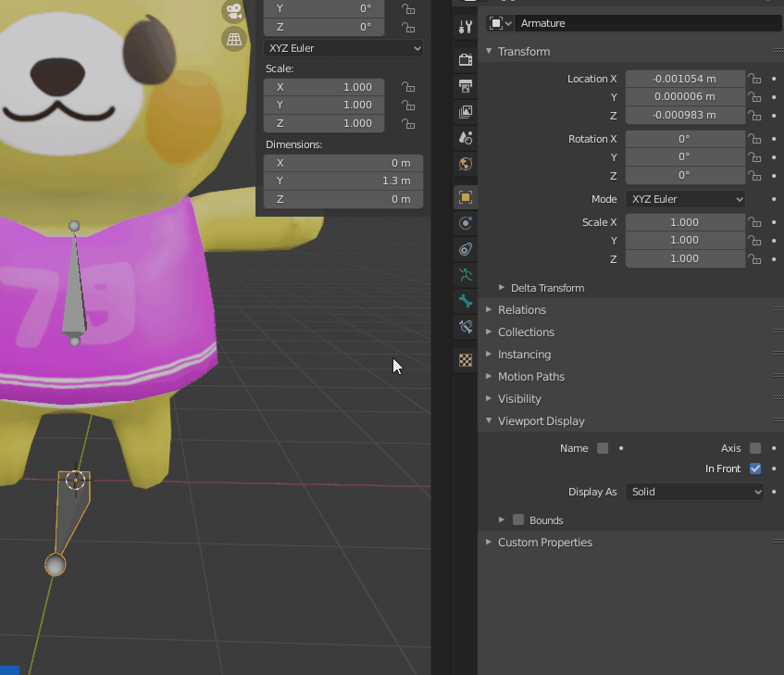Enable the Axis viewport display checkbox

[x=755, y=448]
